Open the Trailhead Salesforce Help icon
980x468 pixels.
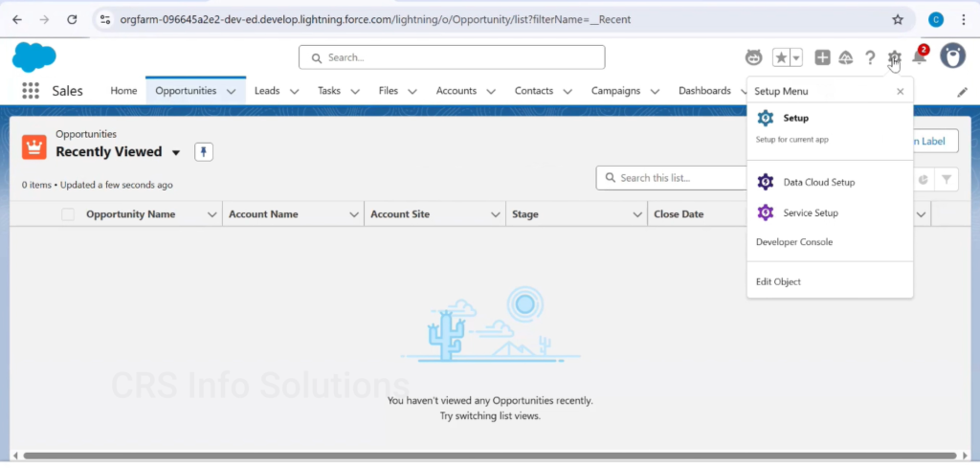[x=846, y=58]
